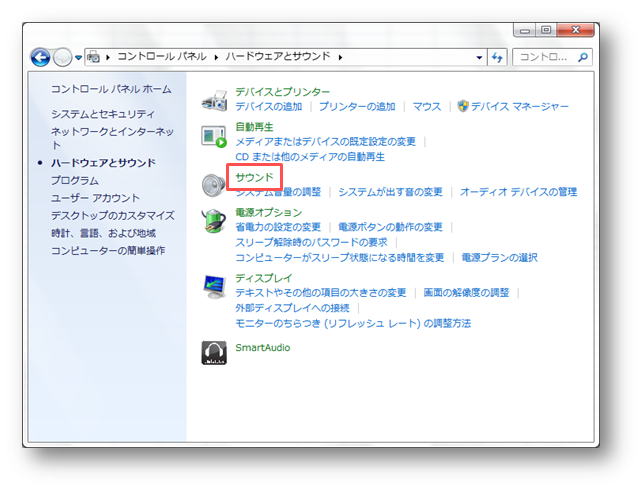642x490 pixels.
Task: Click the SmartAudio headphones icon
Action: tap(214, 352)
